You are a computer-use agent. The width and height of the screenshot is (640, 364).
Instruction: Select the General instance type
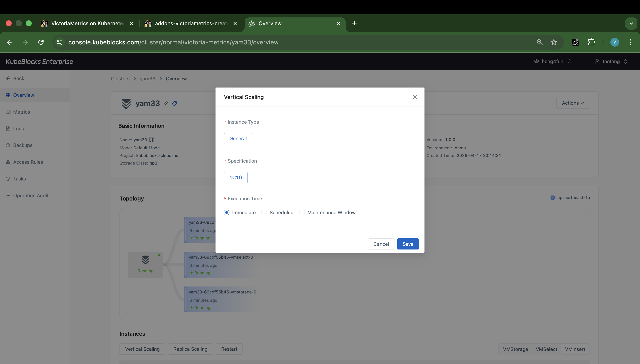coord(238,138)
